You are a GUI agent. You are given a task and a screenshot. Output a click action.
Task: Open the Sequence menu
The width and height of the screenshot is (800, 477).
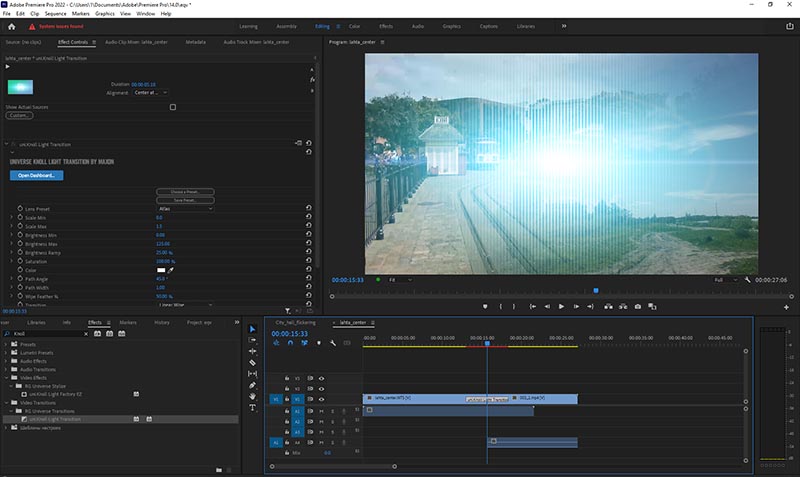point(55,14)
